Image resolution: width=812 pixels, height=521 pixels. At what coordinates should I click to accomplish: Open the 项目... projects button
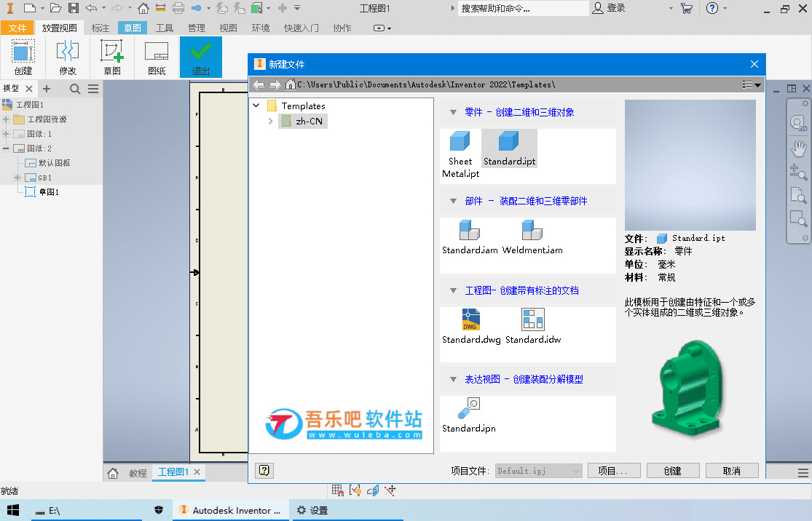(614, 471)
